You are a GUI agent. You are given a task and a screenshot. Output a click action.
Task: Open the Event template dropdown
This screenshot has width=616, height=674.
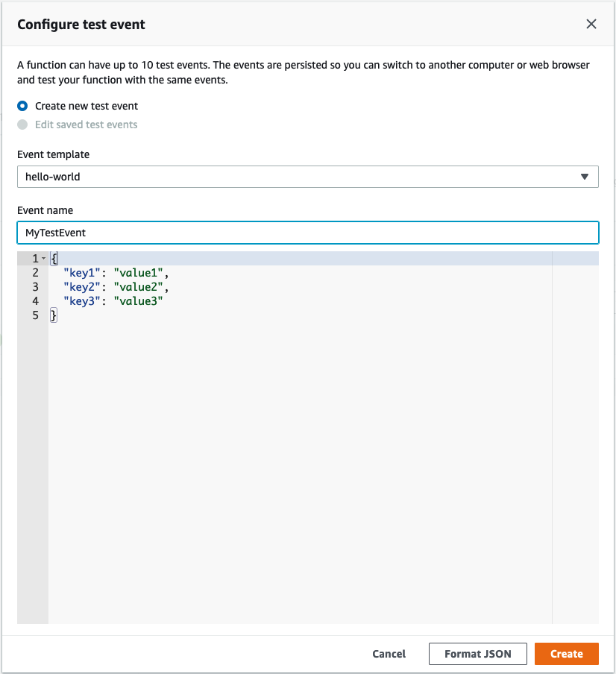[x=307, y=177]
